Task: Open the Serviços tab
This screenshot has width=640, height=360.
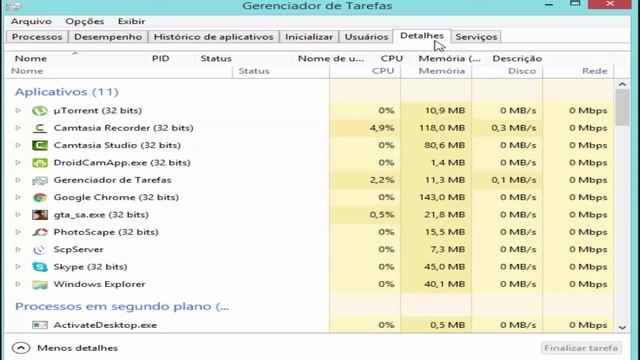Action: click(476, 37)
